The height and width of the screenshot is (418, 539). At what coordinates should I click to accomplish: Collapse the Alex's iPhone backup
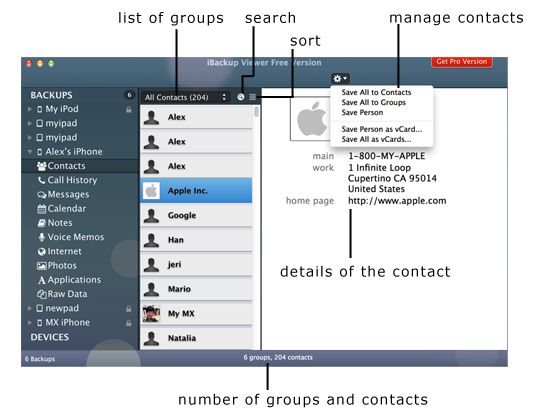[x=30, y=152]
